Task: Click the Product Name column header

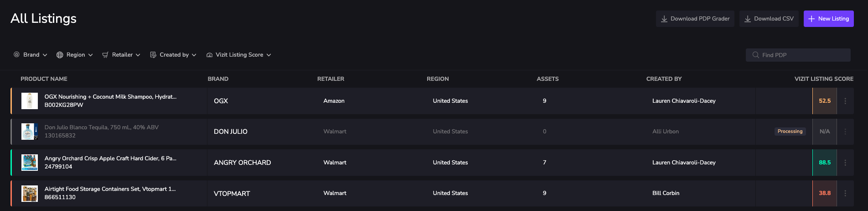Action: [x=44, y=79]
